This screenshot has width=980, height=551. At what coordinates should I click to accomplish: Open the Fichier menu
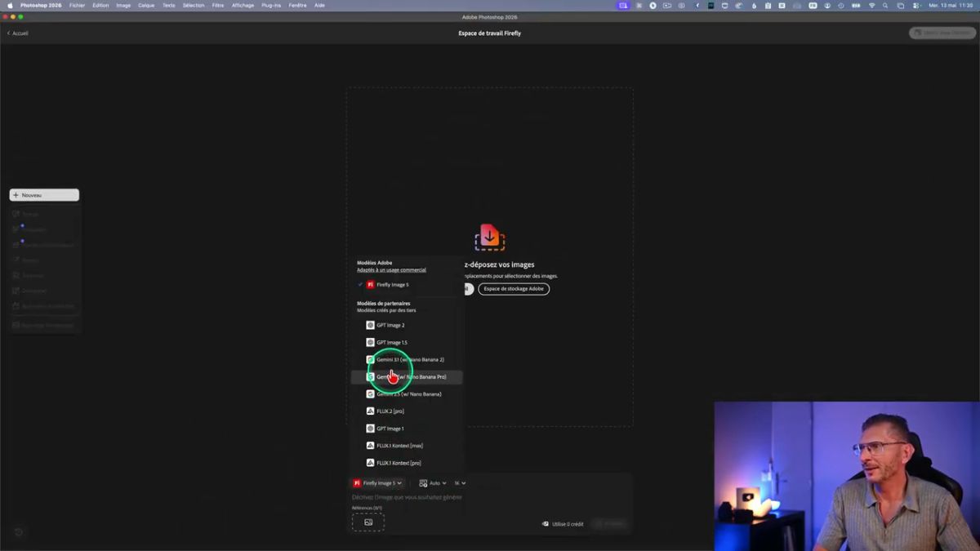77,5
